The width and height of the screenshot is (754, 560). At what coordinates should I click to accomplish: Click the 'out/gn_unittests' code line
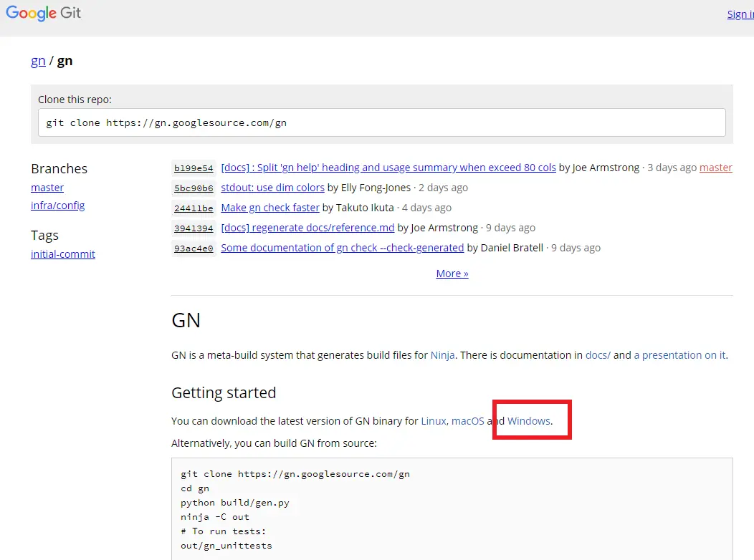[226, 546]
